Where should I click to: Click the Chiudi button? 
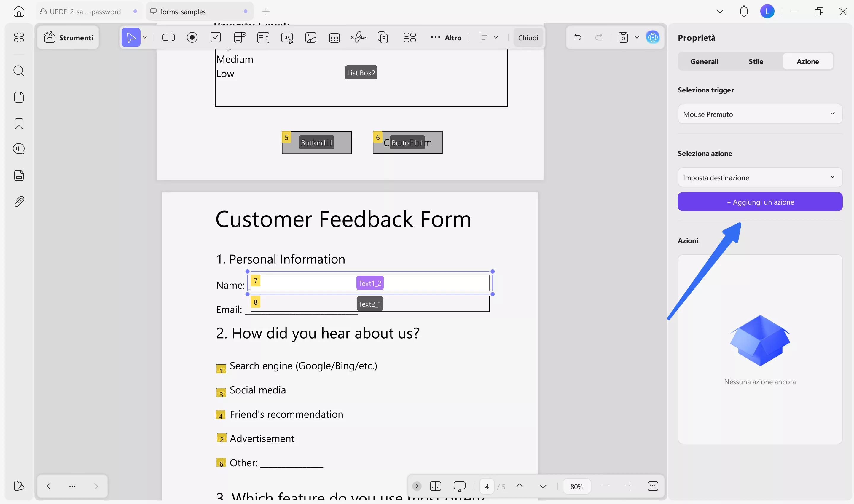click(528, 37)
